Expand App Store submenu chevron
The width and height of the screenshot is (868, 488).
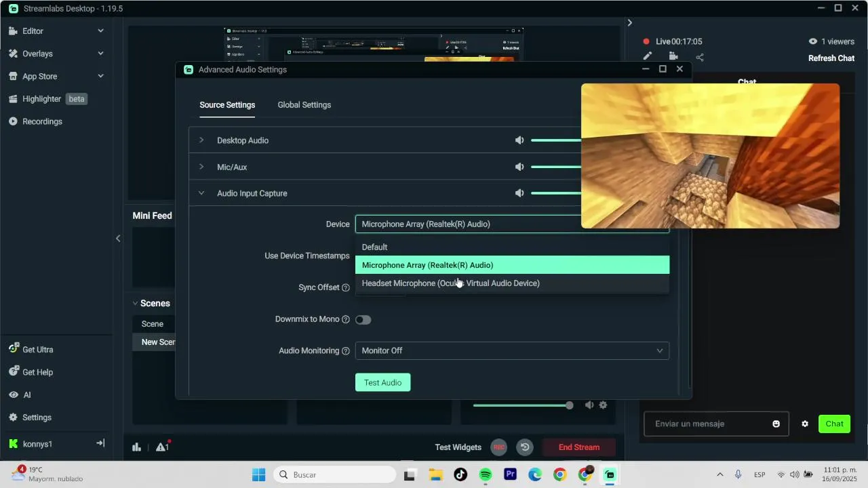(100, 77)
